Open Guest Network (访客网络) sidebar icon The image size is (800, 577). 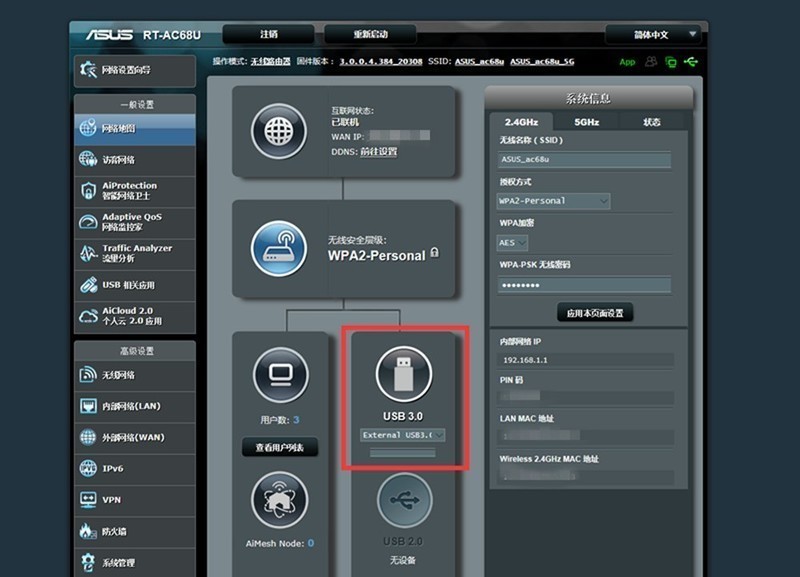[x=88, y=159]
